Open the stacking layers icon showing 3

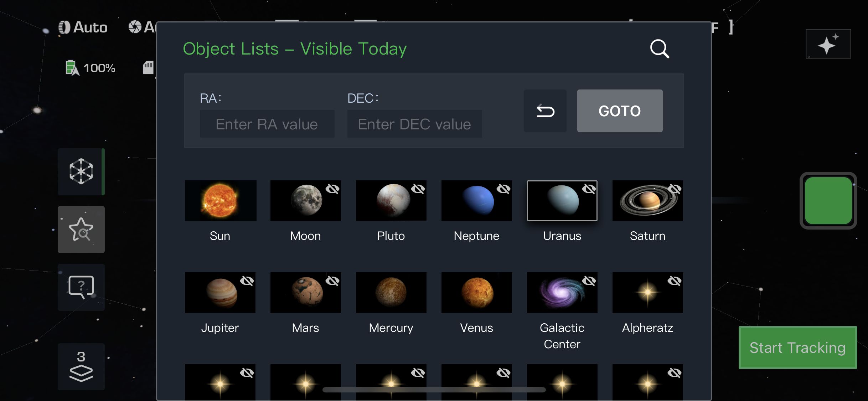(81, 366)
